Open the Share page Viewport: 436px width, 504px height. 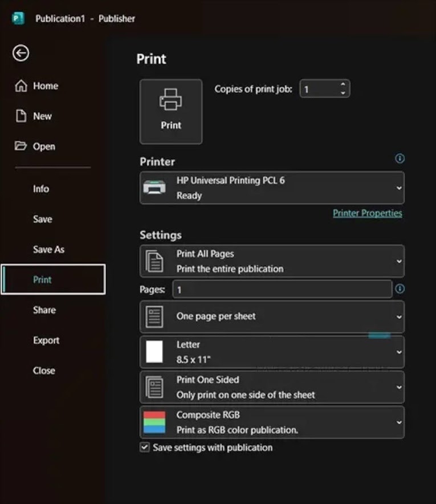tap(54, 310)
